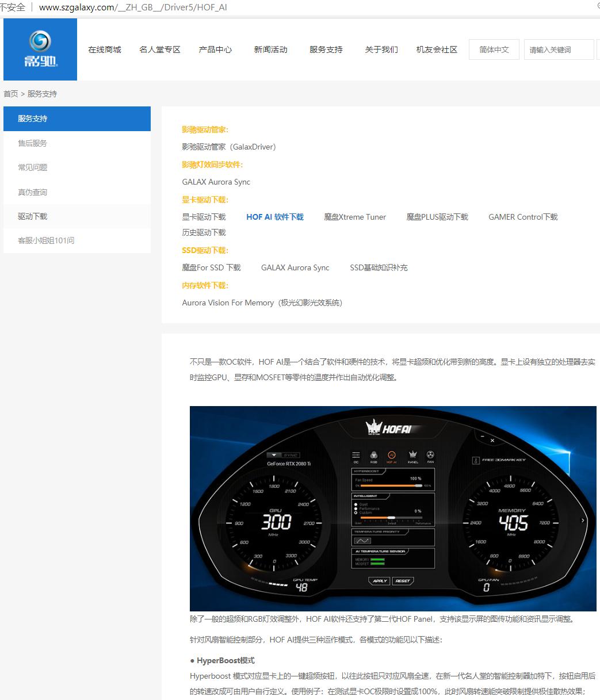Screen dimensions: 600x700
Task: Select the Custom radio option
Action: coord(356,512)
